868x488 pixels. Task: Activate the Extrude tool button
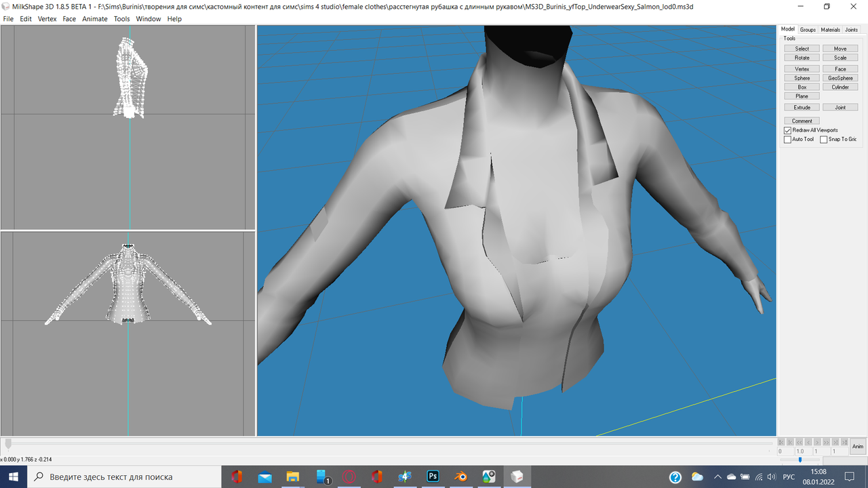tap(802, 107)
